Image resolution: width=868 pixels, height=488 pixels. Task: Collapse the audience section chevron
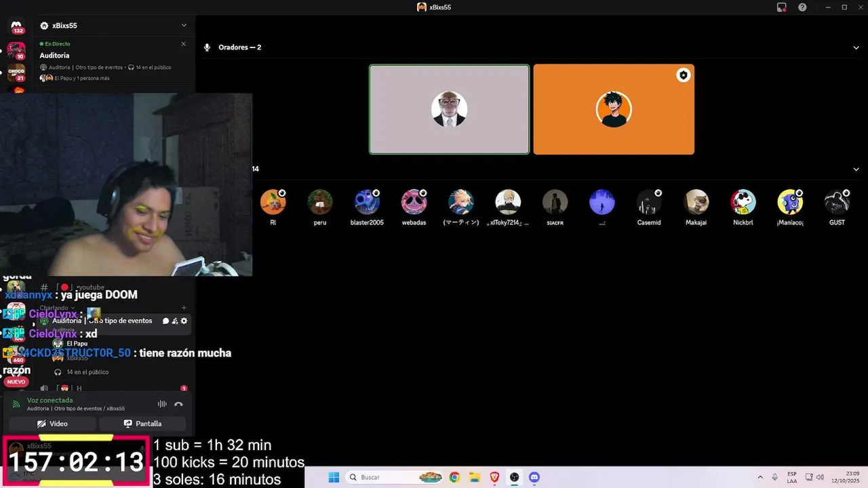pyautogui.click(x=856, y=169)
